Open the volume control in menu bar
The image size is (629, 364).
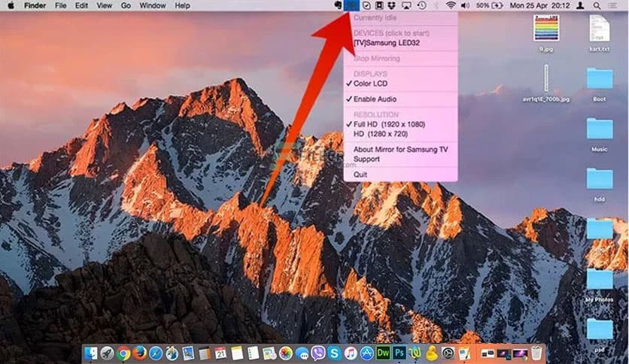[465, 5]
